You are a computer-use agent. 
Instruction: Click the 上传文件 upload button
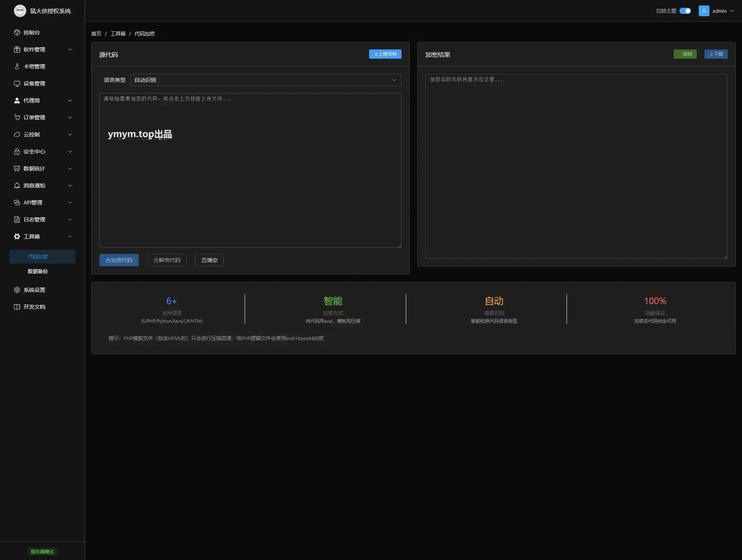point(385,54)
